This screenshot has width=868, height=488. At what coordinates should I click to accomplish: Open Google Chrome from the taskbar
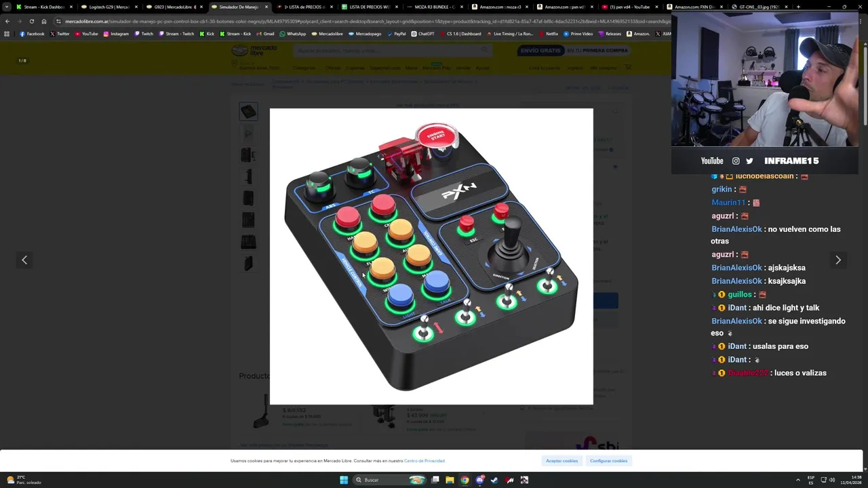465,480
